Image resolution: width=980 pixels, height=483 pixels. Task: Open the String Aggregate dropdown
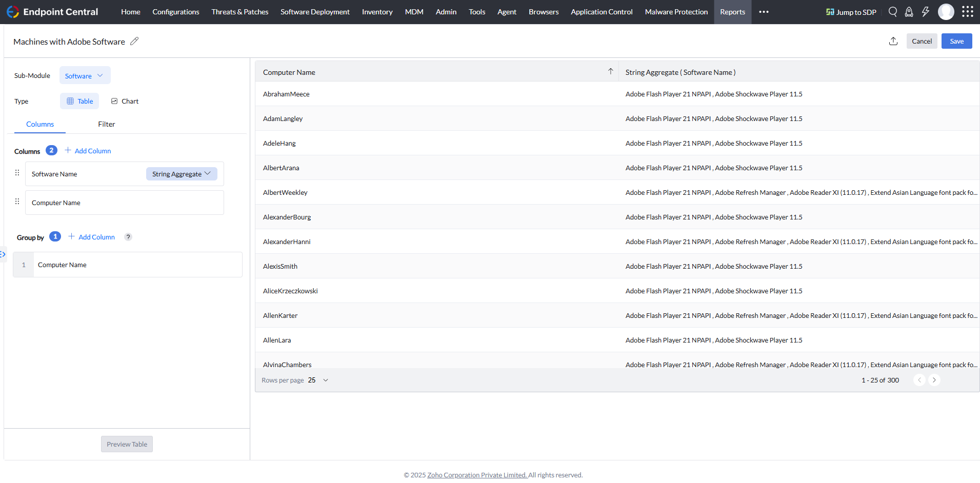point(181,174)
